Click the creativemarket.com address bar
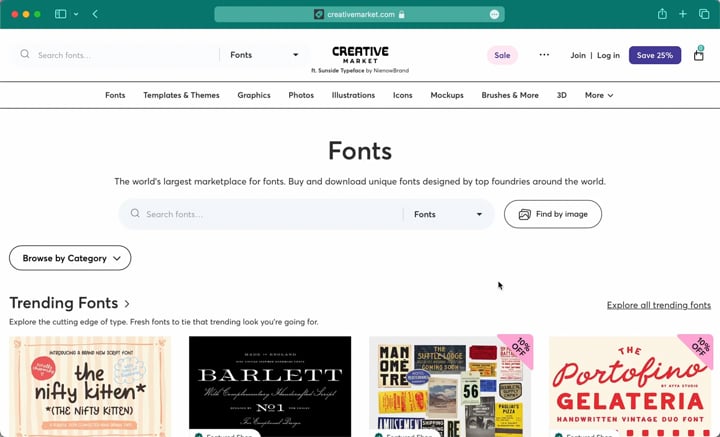 coord(360,14)
